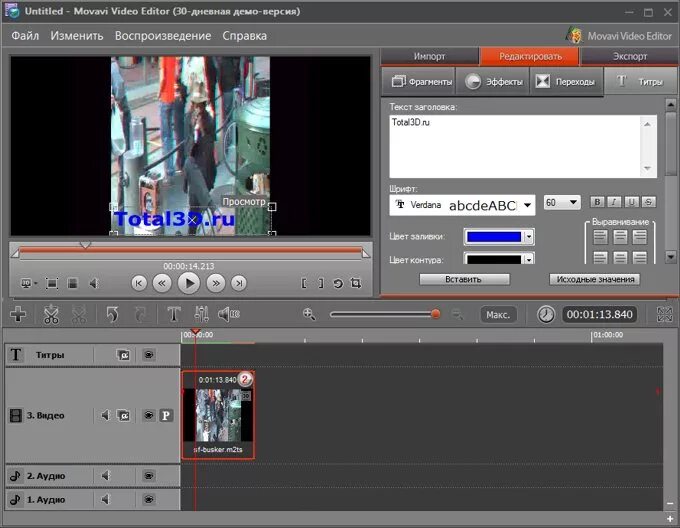Image resolution: width=680 pixels, height=528 pixels.
Task: Jump to the end of the clip
Action: 239,284
